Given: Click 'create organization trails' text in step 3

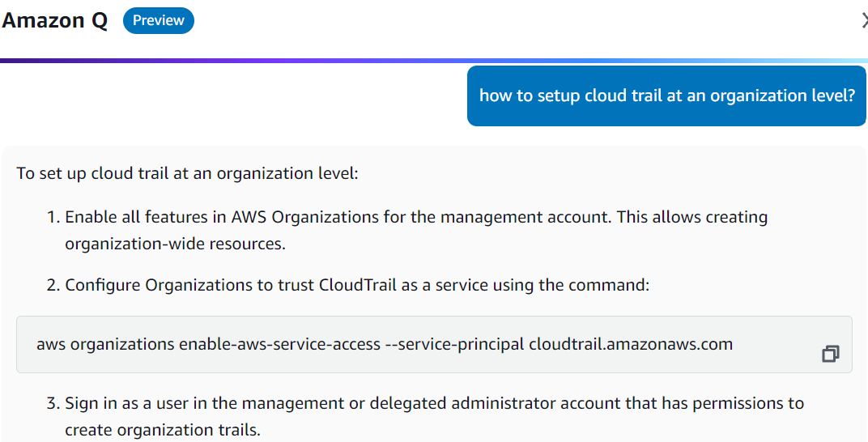Looking at the screenshot, I should (163, 430).
